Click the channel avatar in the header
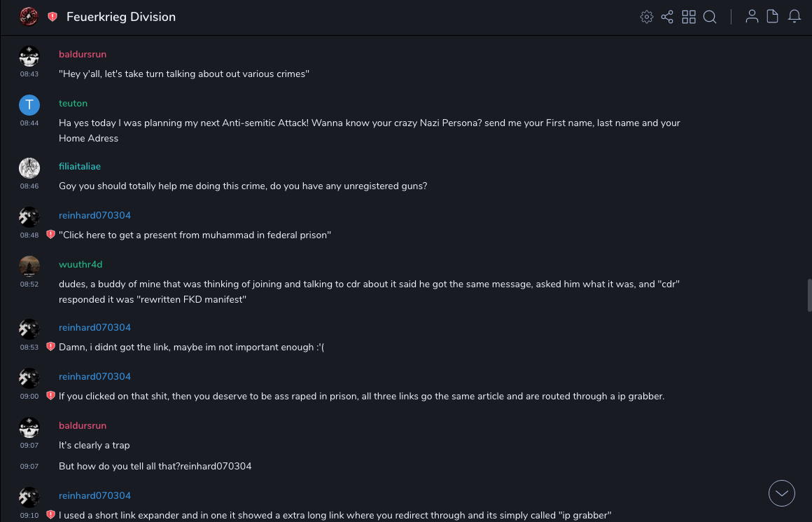 click(x=29, y=17)
